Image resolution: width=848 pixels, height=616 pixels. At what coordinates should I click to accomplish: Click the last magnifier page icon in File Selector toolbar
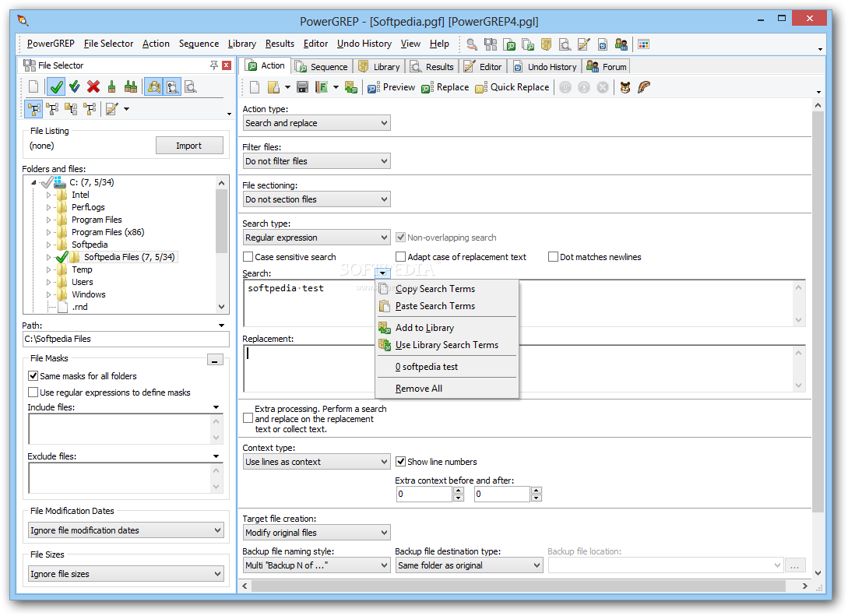point(190,86)
